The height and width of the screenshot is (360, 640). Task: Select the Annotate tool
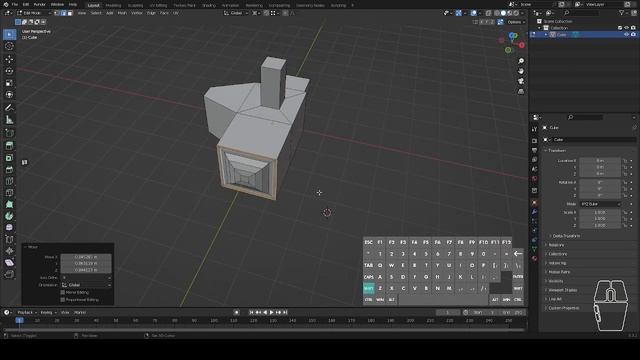tap(9, 108)
